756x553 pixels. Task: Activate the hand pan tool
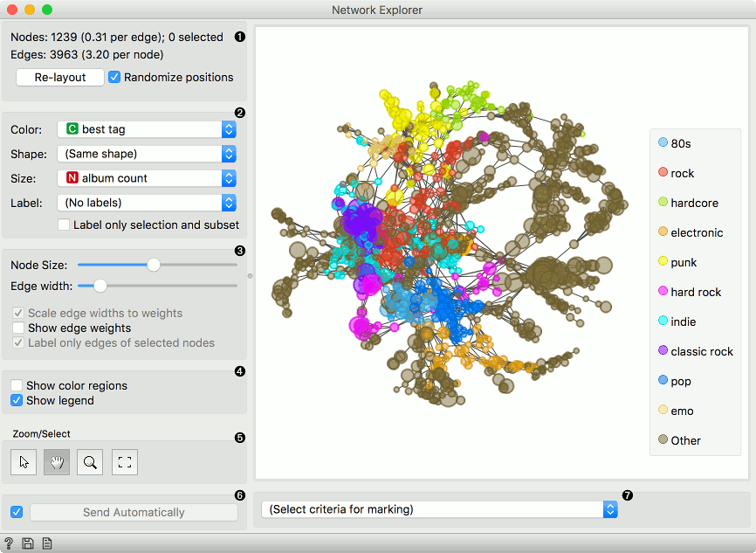57,462
